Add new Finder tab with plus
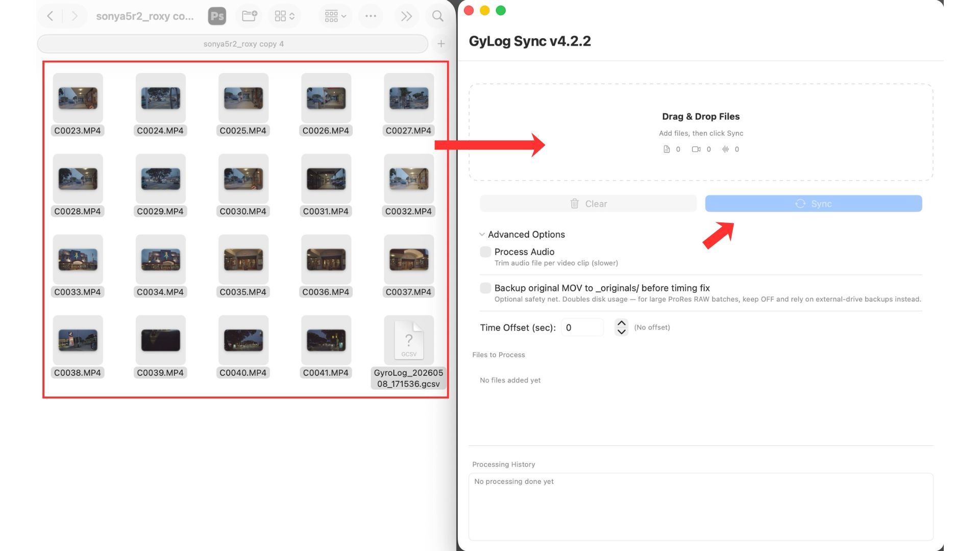The width and height of the screenshot is (980, 551). pyautogui.click(x=441, y=44)
